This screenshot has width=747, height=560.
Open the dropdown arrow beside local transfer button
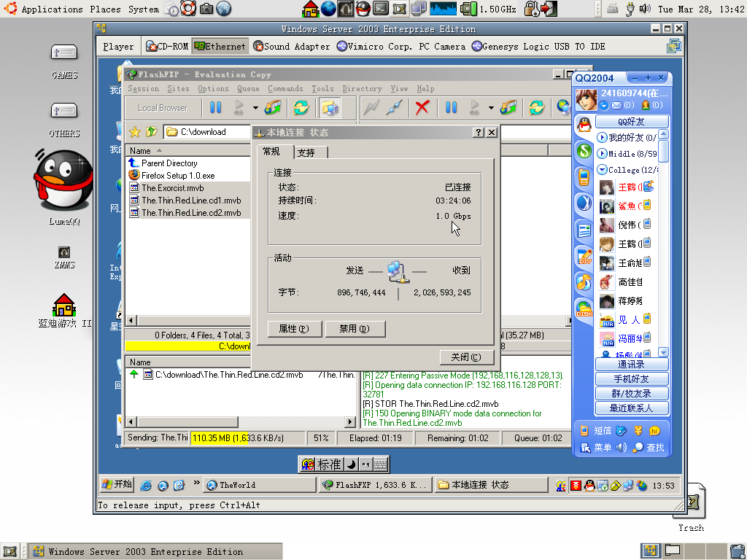tap(255, 108)
